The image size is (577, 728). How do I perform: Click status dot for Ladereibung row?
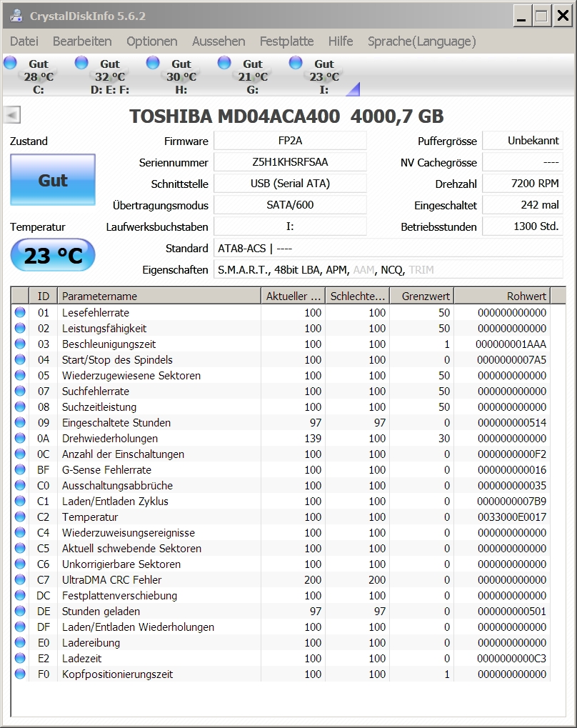(x=20, y=642)
